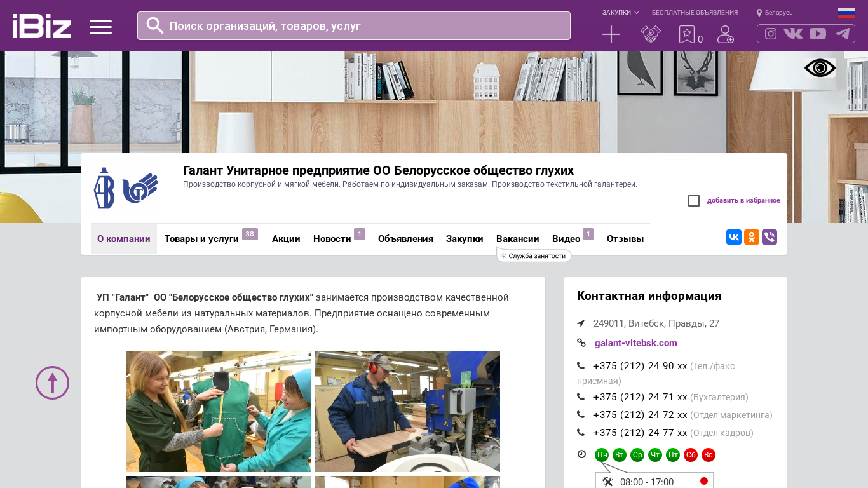Share company page via Viber

click(770, 237)
